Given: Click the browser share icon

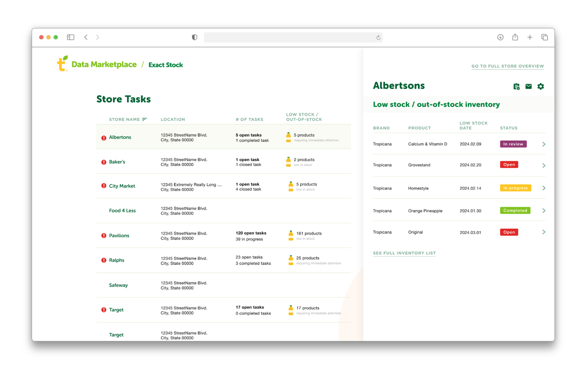Looking at the screenshot, I should tap(515, 37).
